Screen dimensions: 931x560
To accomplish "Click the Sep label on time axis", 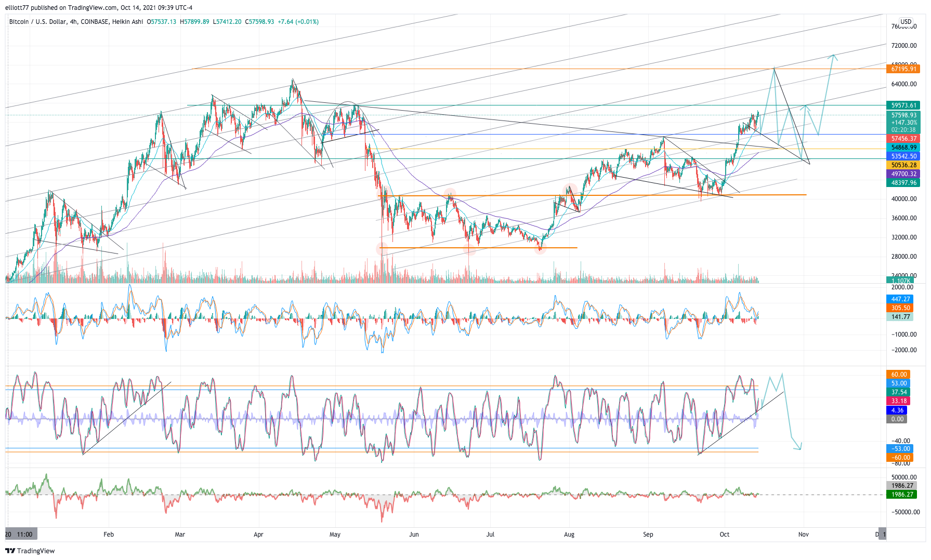I will point(648,535).
